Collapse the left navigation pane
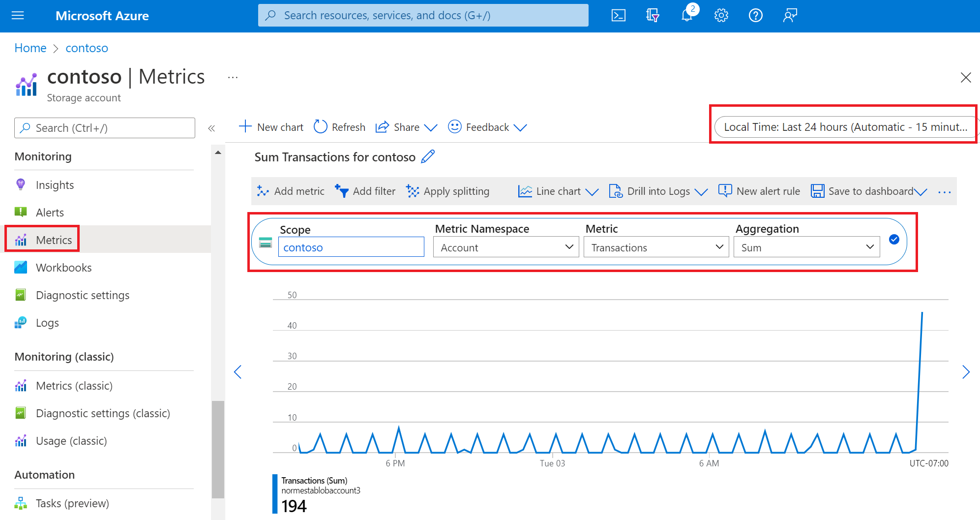 coord(211,128)
